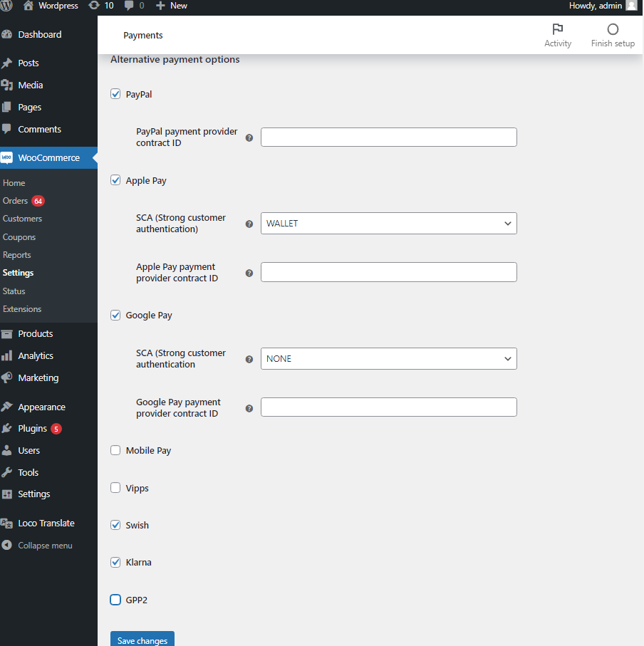Open the WooCommerce Status page

pyautogui.click(x=13, y=291)
